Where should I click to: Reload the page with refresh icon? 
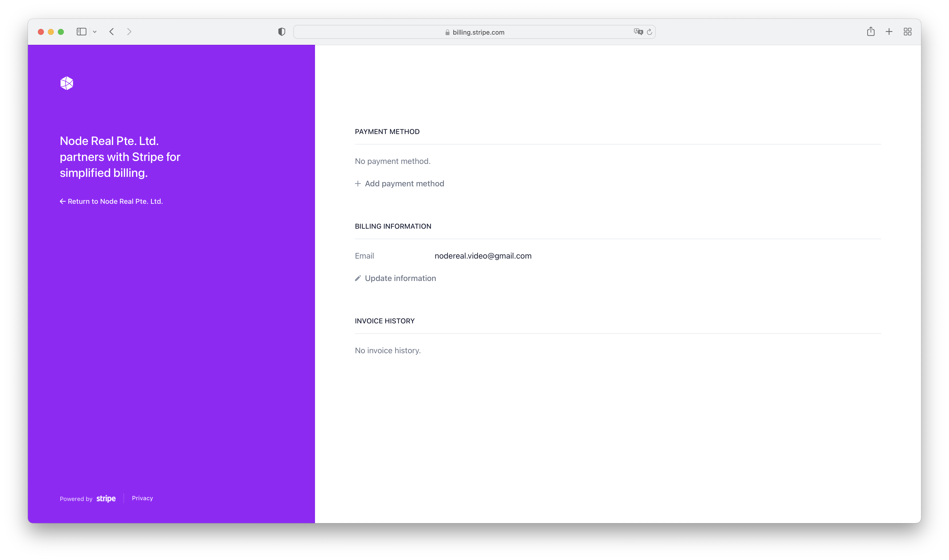(649, 32)
